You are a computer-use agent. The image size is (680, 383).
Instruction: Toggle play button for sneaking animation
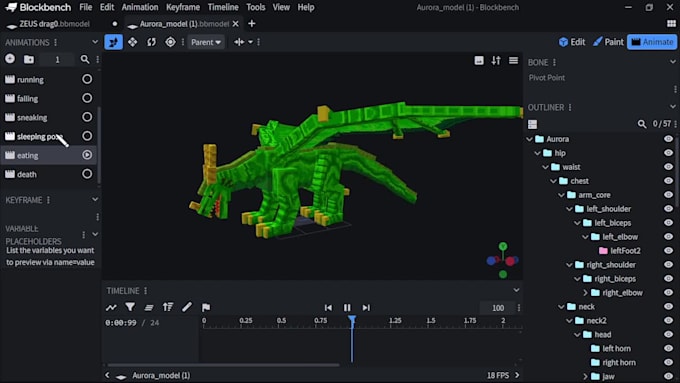coord(87,117)
